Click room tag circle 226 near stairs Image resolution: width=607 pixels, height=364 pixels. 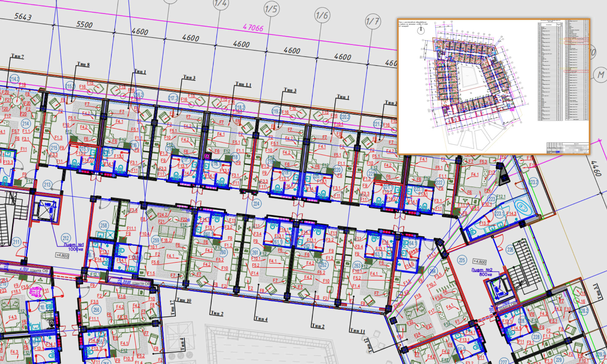[510, 250]
